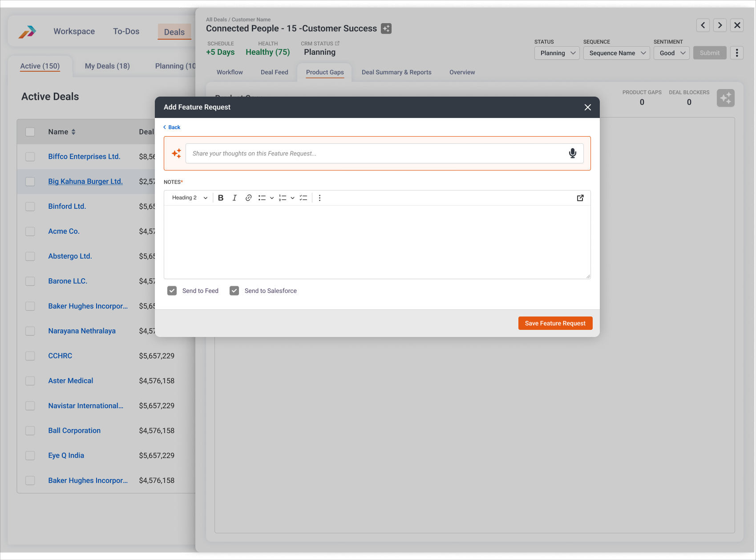Image resolution: width=756 pixels, height=560 pixels.
Task: Close the Add Feature Request dialog
Action: [x=588, y=107]
